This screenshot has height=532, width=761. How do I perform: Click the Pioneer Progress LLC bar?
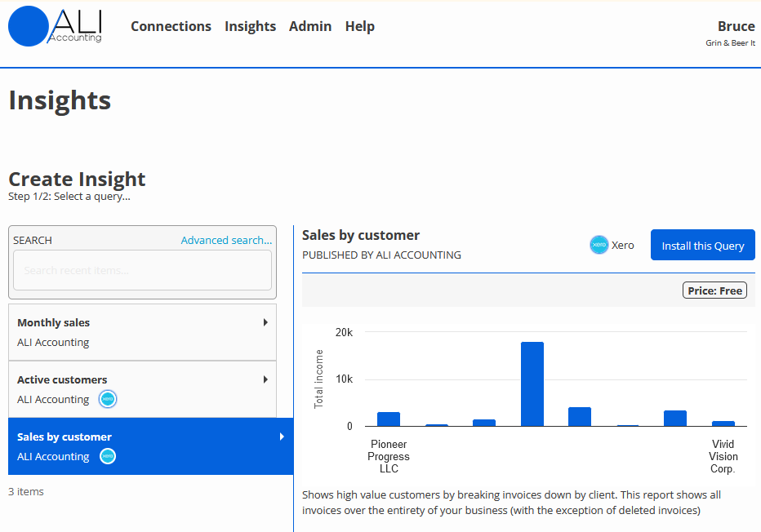click(x=389, y=419)
